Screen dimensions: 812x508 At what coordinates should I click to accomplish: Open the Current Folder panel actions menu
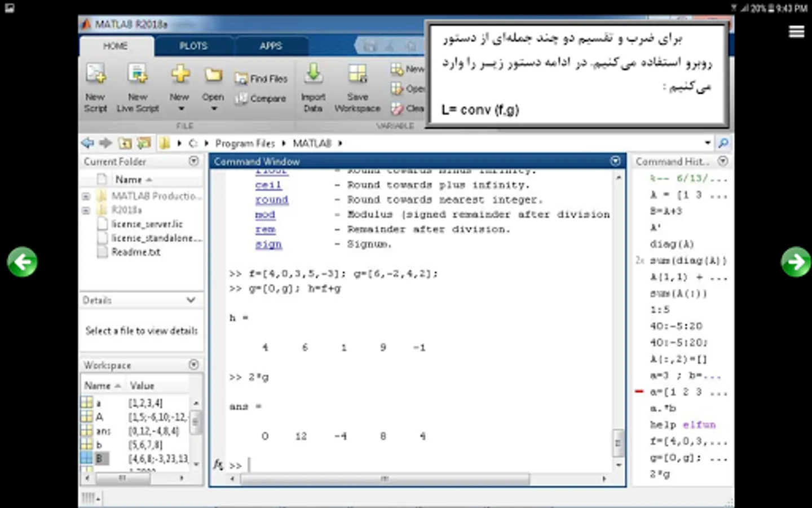(194, 161)
